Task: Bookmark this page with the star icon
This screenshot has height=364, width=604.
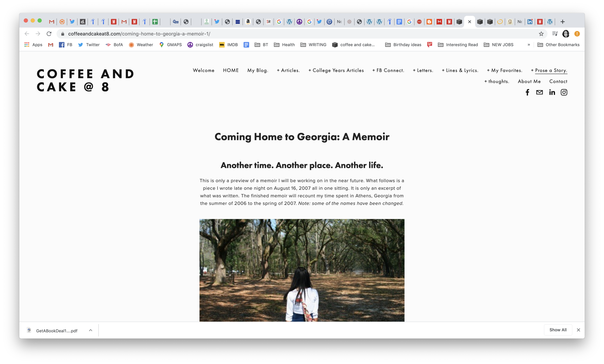Action: point(541,34)
